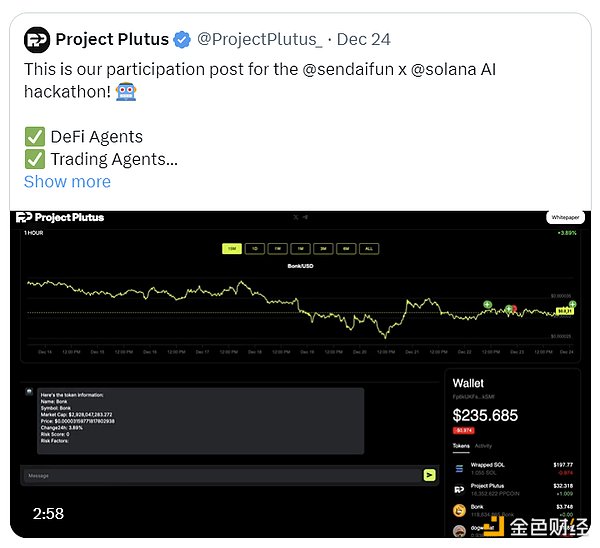Screen dimensions: 600x548
Task: Click the Dec 24 tweet date
Action: (x=364, y=40)
